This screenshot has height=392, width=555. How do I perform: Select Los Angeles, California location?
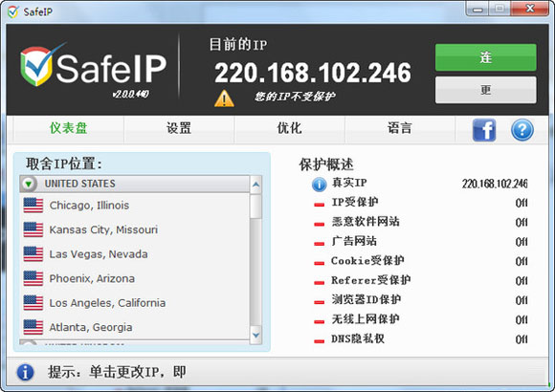coord(135,303)
